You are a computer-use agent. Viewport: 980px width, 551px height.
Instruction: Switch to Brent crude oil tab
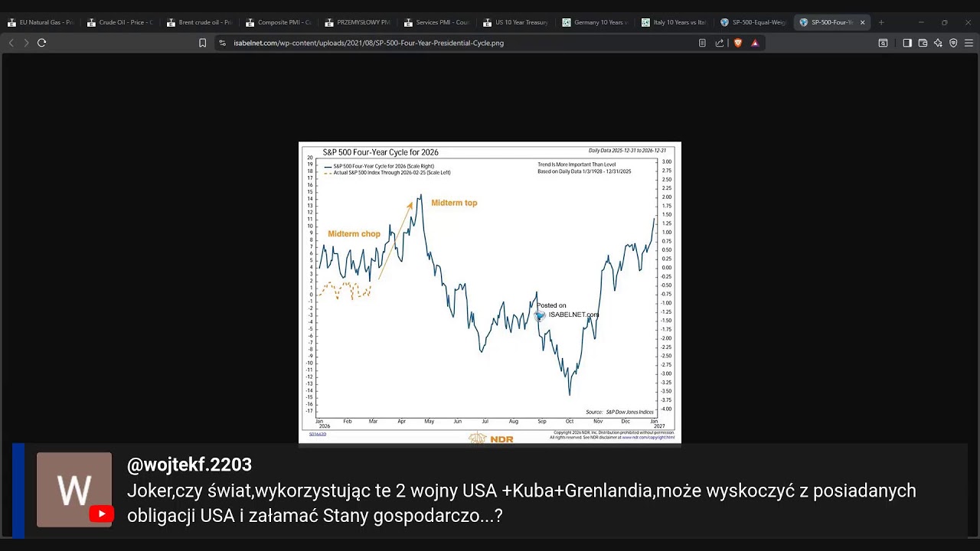click(199, 22)
